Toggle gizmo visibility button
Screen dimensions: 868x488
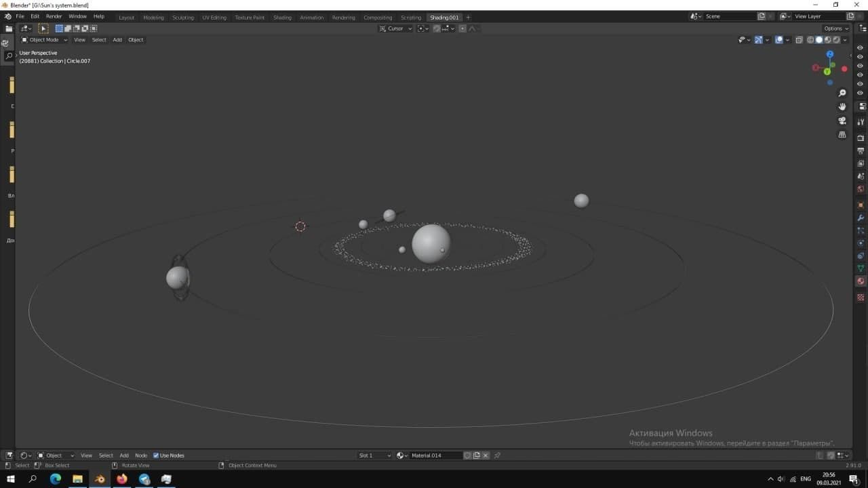pos(759,40)
